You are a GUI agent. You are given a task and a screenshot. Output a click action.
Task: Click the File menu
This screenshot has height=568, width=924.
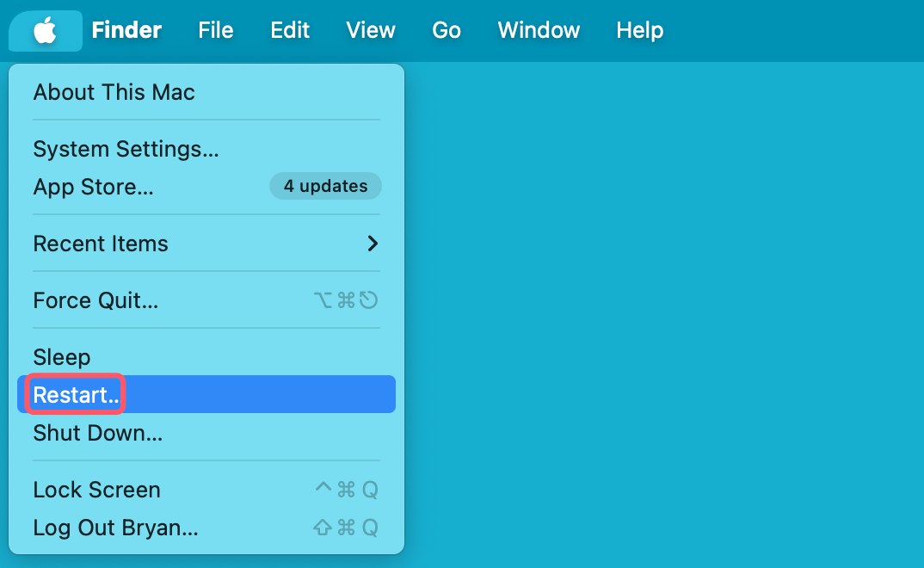pos(215,30)
